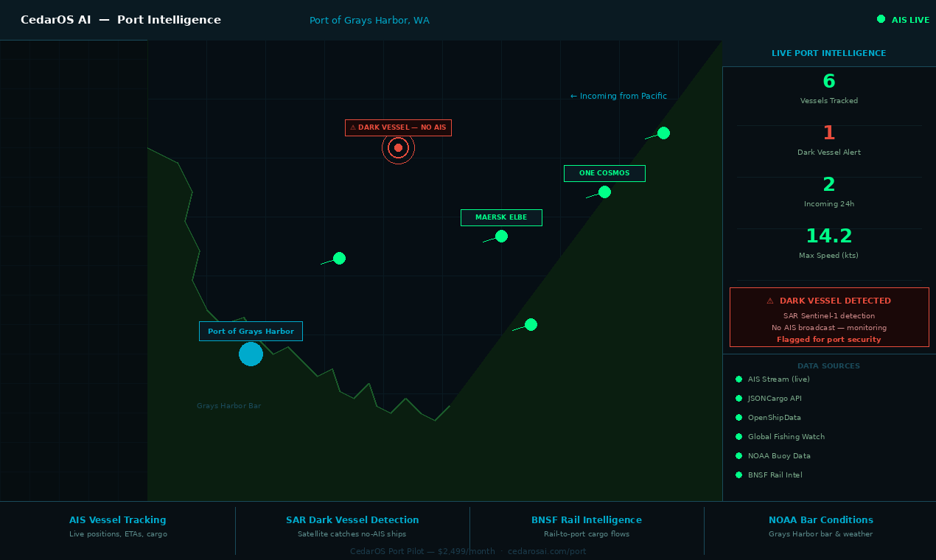
Task: Open the MAERSK ELBE vessel label
Action: (x=501, y=217)
